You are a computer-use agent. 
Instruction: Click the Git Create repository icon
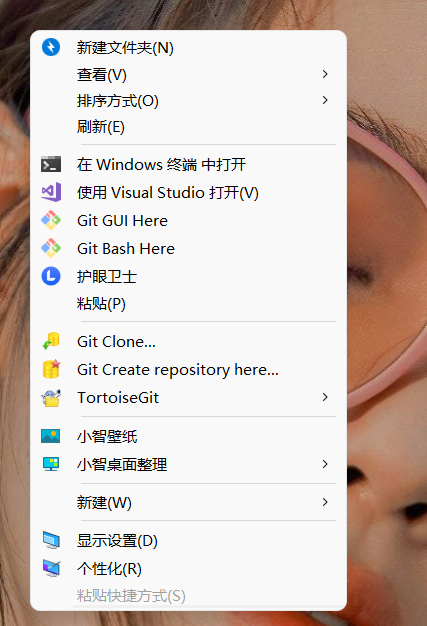pyautogui.click(x=51, y=369)
